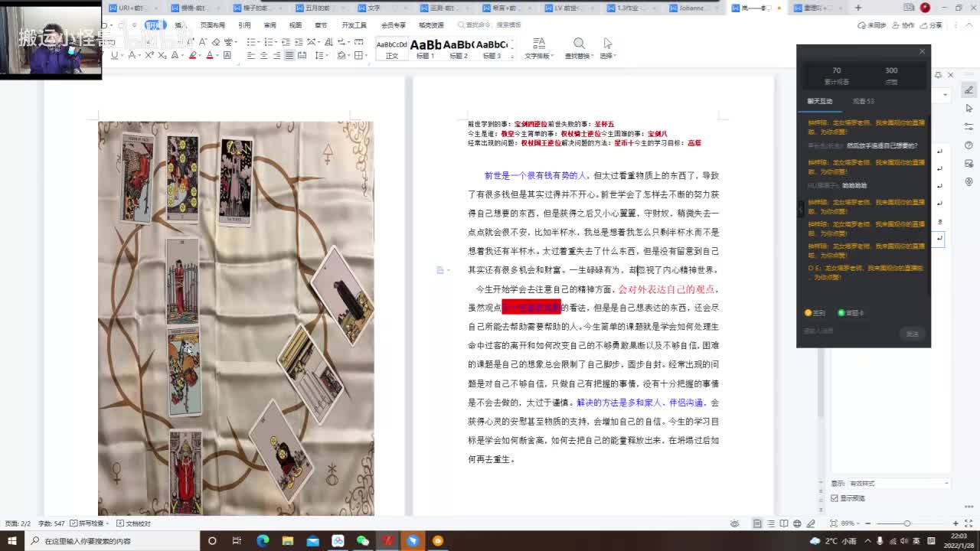
Task: Open the numbered list button
Action: click(x=267, y=42)
